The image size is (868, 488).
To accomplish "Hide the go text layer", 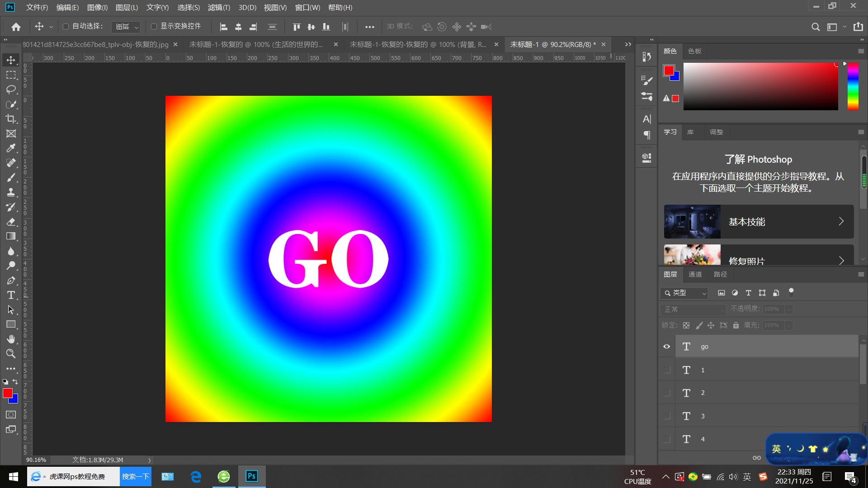I will [667, 347].
